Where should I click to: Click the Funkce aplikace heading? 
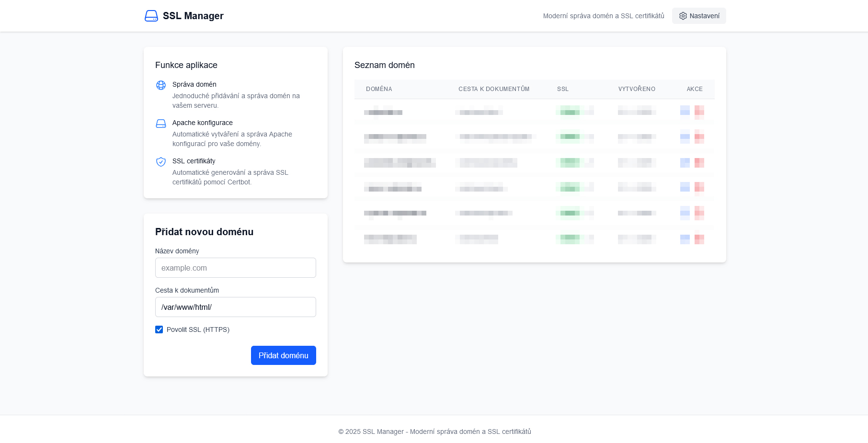pyautogui.click(x=186, y=65)
